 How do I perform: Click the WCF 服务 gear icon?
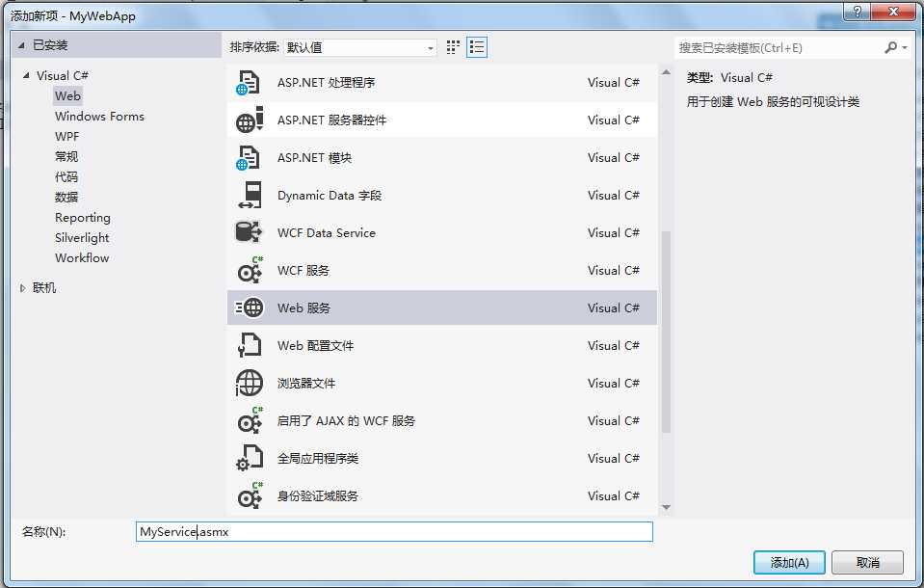pyautogui.click(x=250, y=270)
